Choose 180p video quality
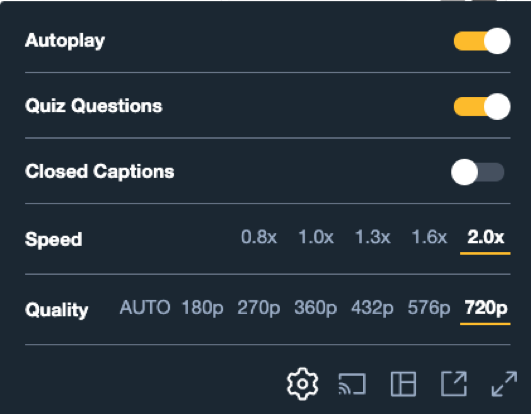The height and width of the screenshot is (414, 531). pos(203,308)
